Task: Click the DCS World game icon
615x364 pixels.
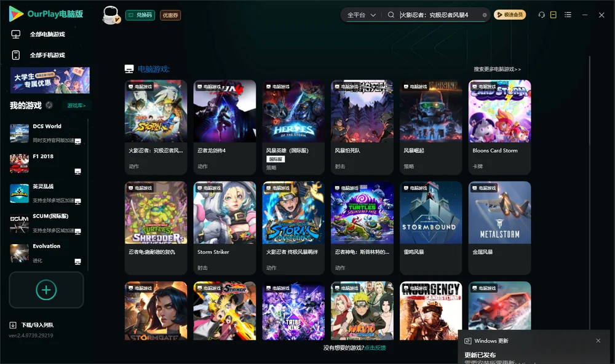Action: (19, 133)
